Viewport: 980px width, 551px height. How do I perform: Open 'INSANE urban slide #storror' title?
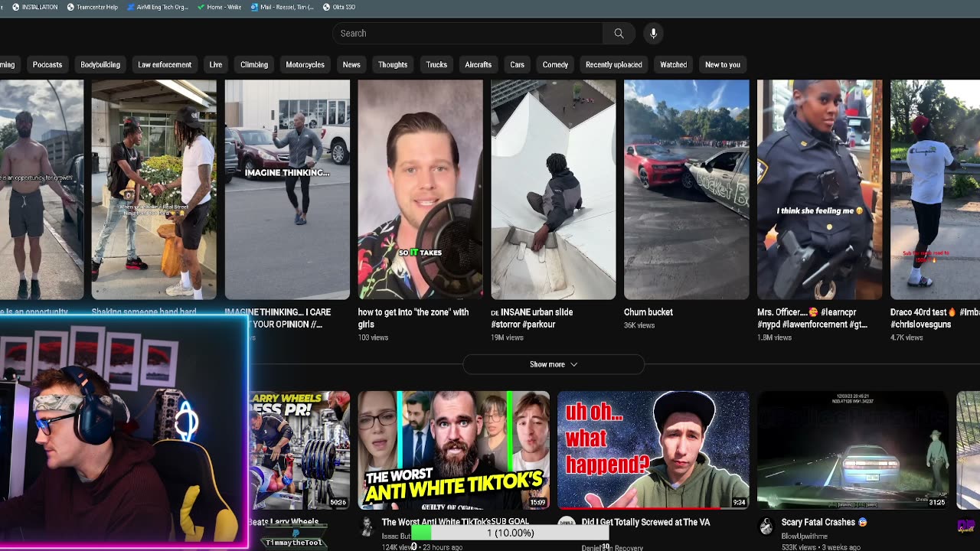(532, 318)
